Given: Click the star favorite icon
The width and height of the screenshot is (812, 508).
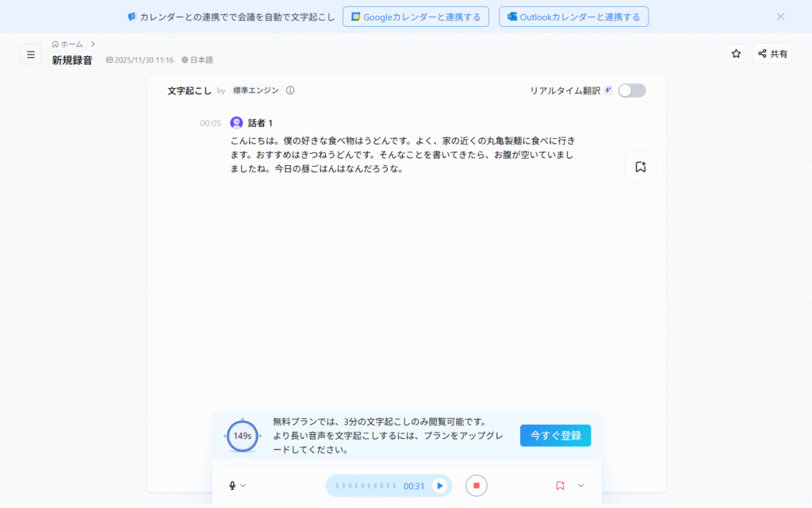Looking at the screenshot, I should [736, 54].
